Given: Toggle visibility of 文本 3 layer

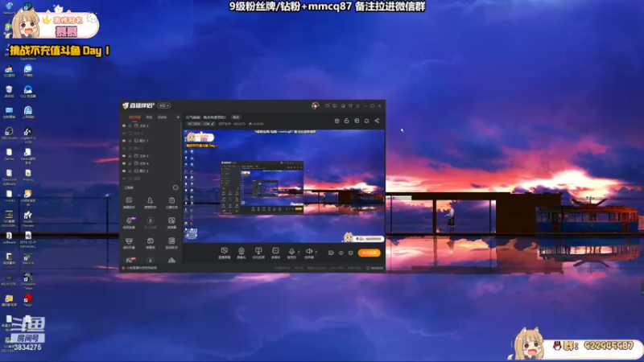Looking at the screenshot, I should pyautogui.click(x=124, y=126).
